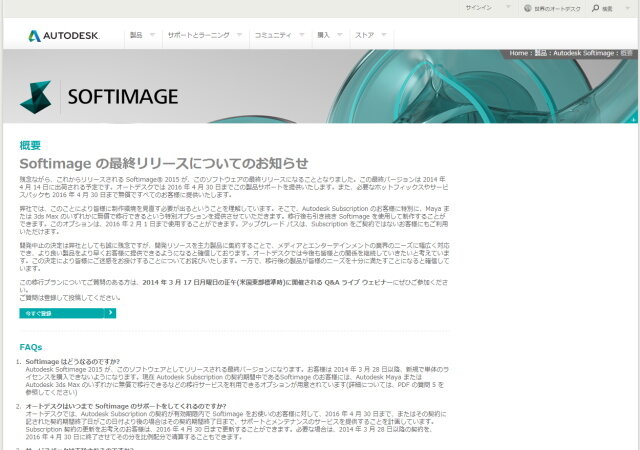Click FAQ question オートデスクはいつまで Softimage のサポート

click(x=126, y=406)
